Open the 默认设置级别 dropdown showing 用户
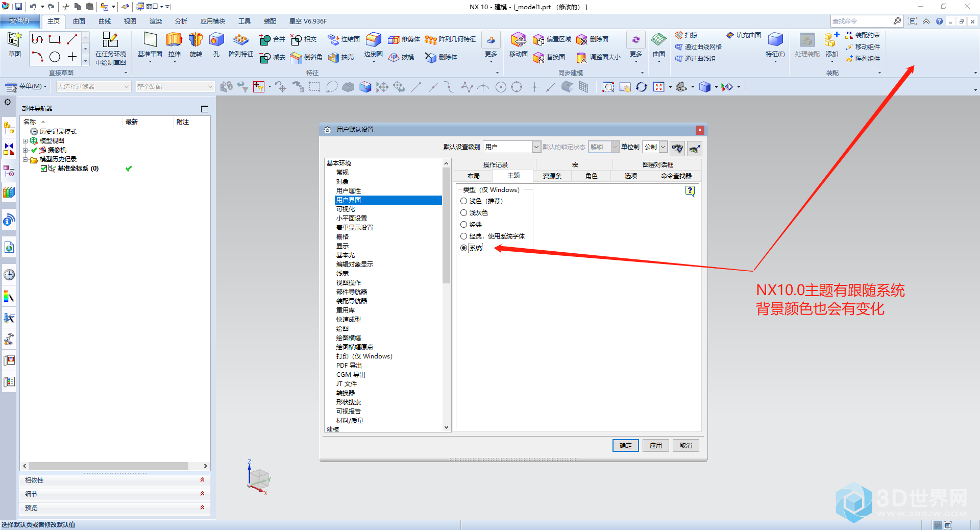The height and width of the screenshot is (530, 980). 512,147
